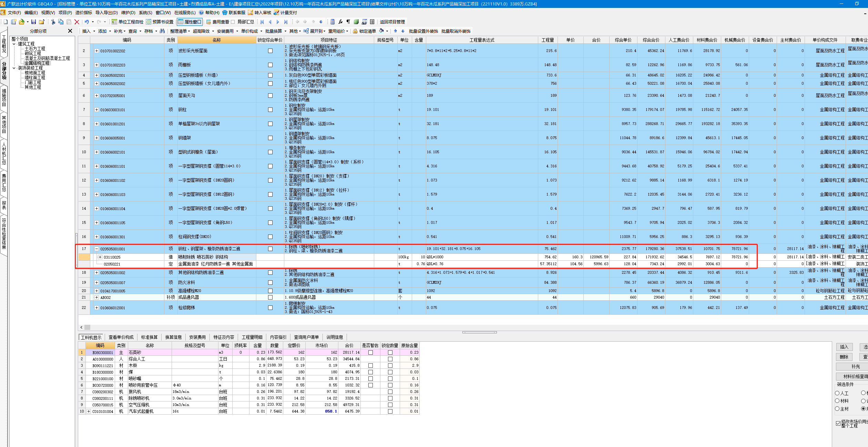Open 预算书设置 budget settings

[x=160, y=22]
